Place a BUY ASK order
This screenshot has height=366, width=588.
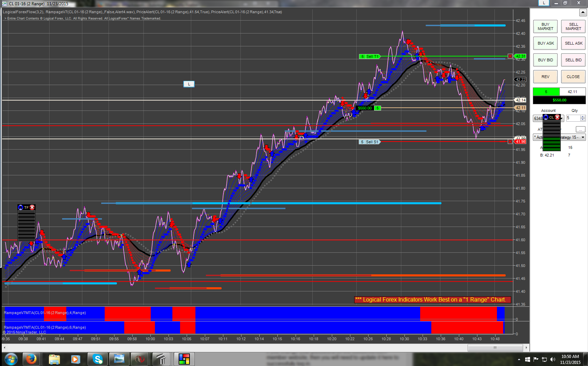tap(545, 43)
